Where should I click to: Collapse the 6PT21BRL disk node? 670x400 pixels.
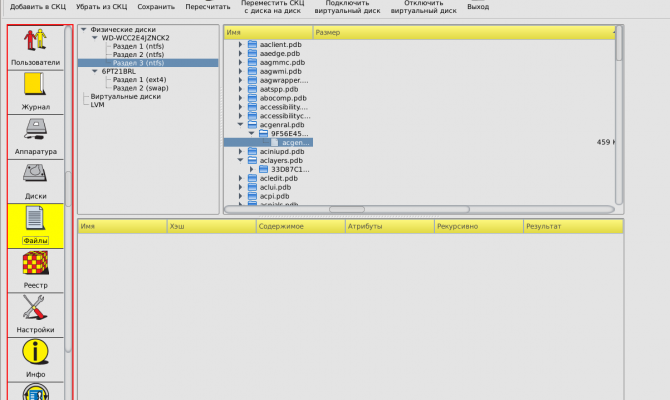click(x=95, y=71)
